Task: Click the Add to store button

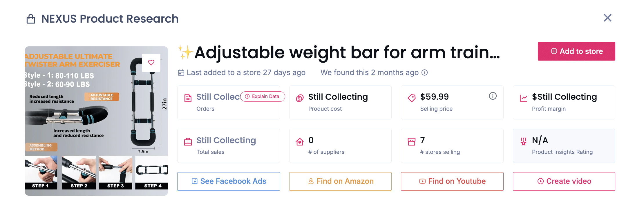Action: coord(576,51)
